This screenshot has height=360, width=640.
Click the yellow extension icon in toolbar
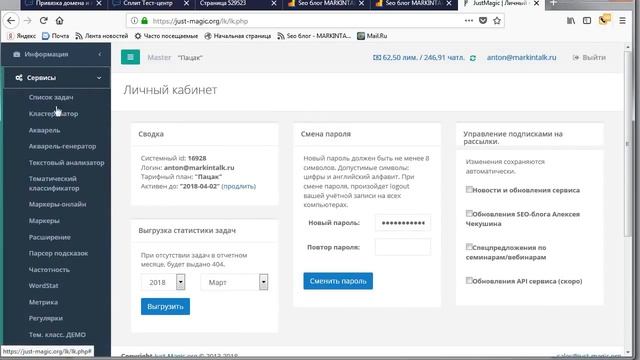604,20
